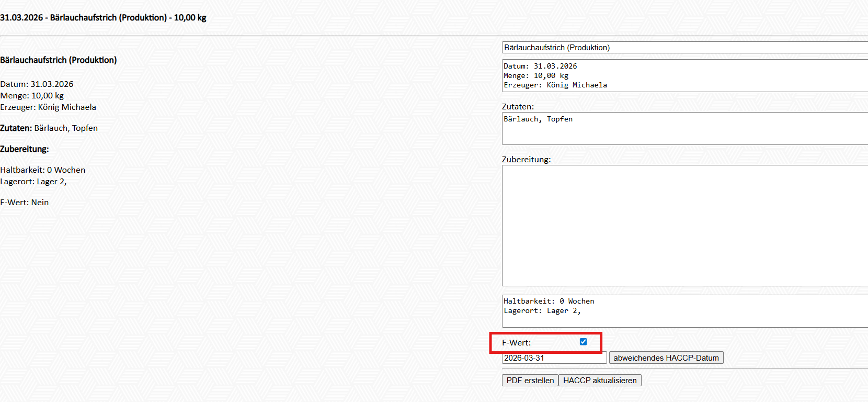Click the PDF erstellen button

(530, 381)
